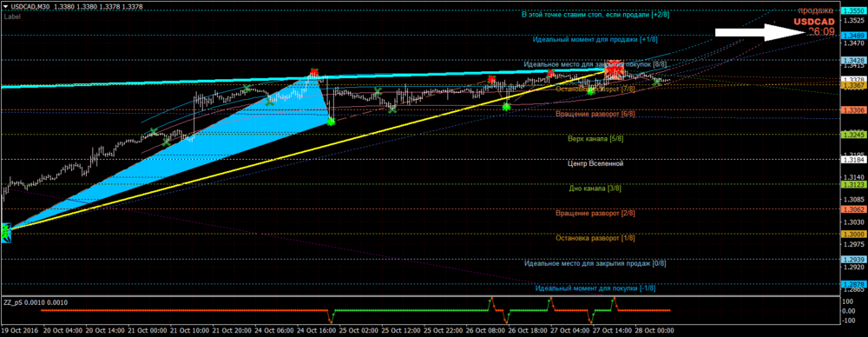Select the 'Дно канала [3/8]' label
868x337 pixels.
(x=595, y=188)
